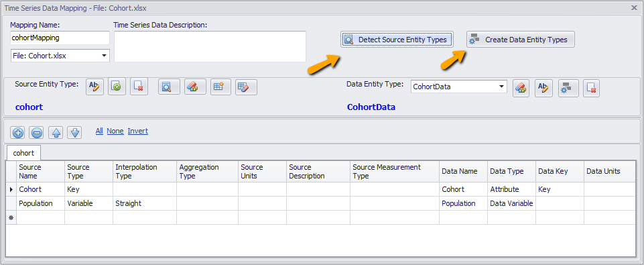Click the small gear create icon beside Data Entity Type
The width and height of the screenshot is (644, 265).
(568, 89)
